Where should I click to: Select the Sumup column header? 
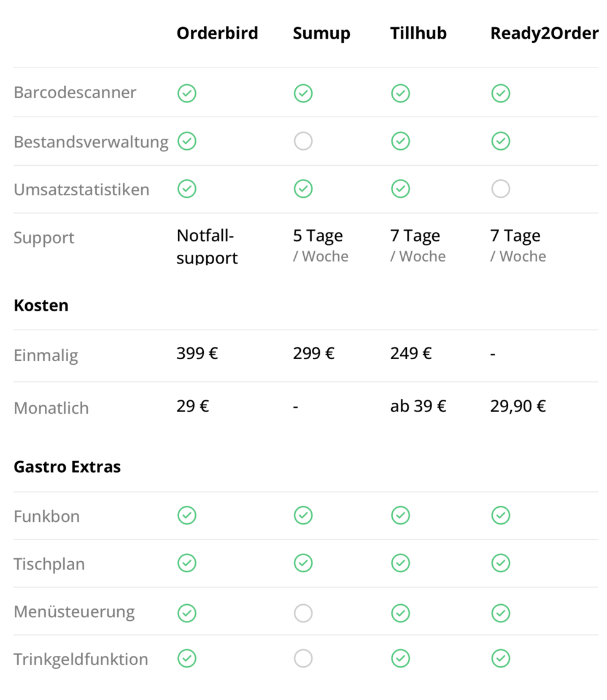pos(322,34)
